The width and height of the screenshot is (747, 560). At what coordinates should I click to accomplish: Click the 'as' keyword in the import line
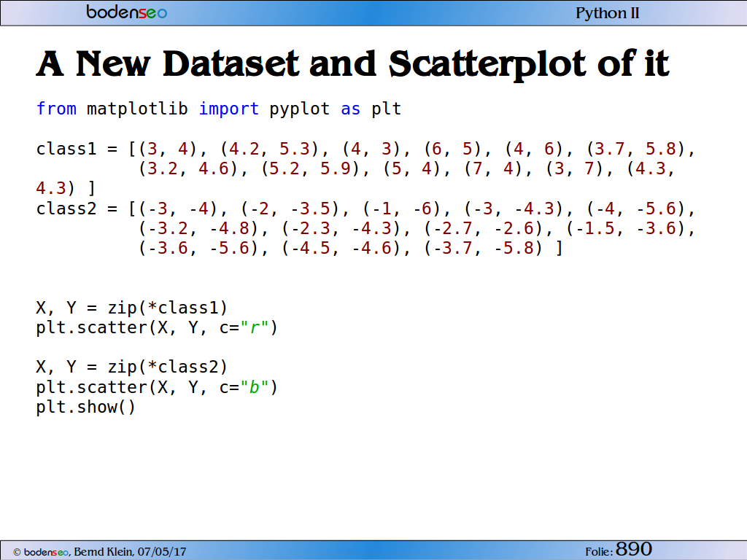(x=351, y=109)
